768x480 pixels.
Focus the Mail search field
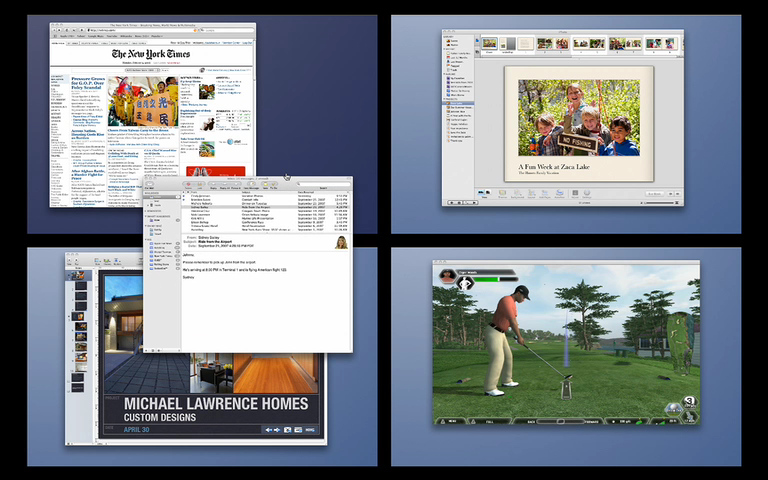tap(325, 184)
